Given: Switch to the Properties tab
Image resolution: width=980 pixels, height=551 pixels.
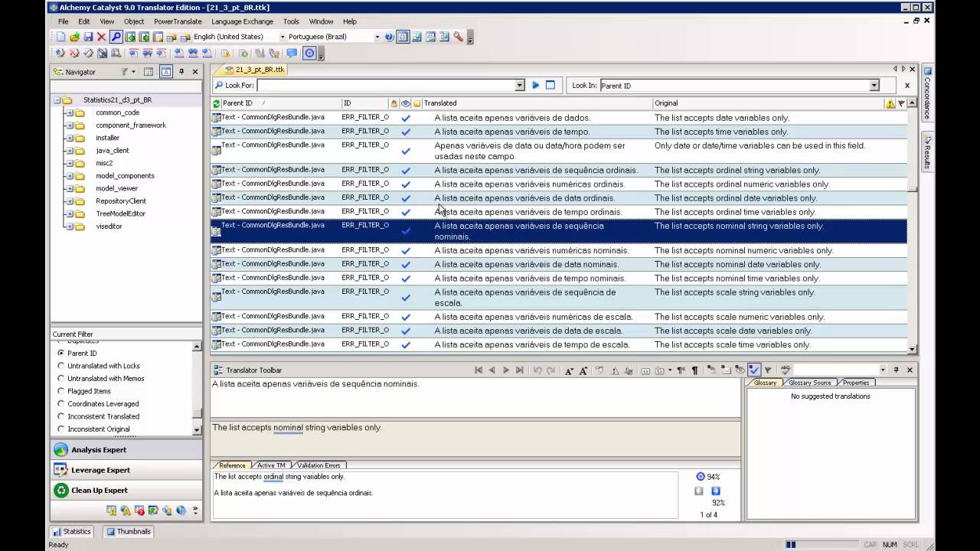Looking at the screenshot, I should click(x=856, y=383).
